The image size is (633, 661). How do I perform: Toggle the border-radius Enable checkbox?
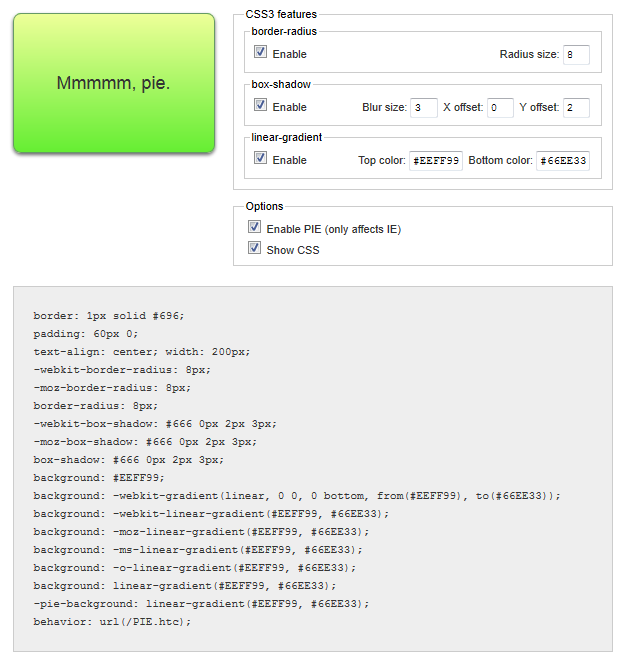(x=260, y=53)
